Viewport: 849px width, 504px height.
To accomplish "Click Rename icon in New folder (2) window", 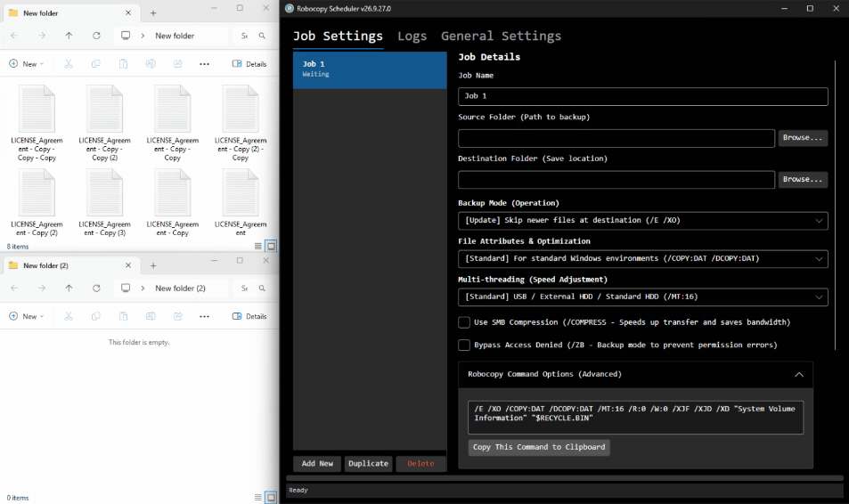I will pyautogui.click(x=151, y=316).
